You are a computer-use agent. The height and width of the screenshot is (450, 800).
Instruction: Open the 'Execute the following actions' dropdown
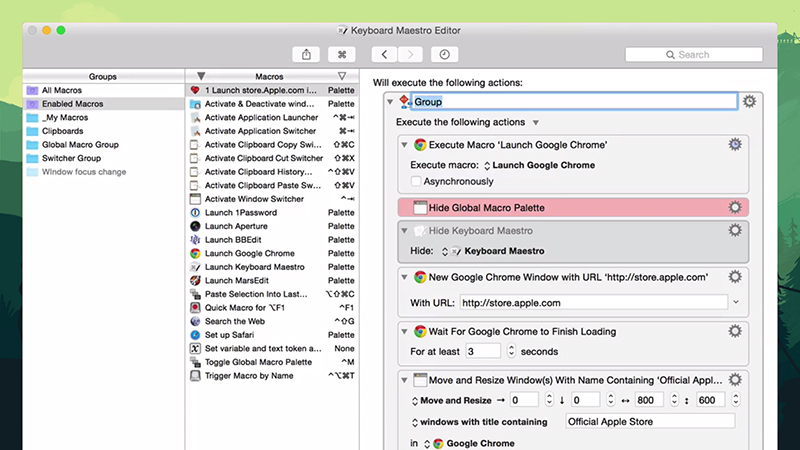coord(536,122)
